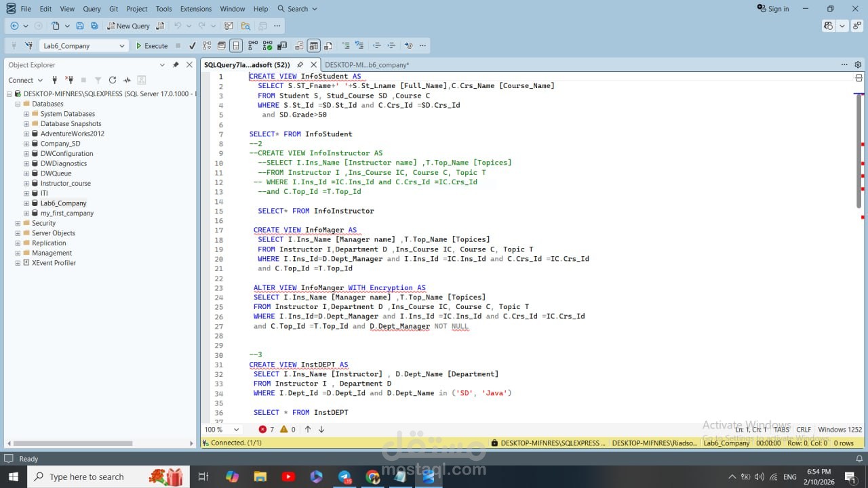Click the Search box in title bar

pyautogui.click(x=297, y=9)
